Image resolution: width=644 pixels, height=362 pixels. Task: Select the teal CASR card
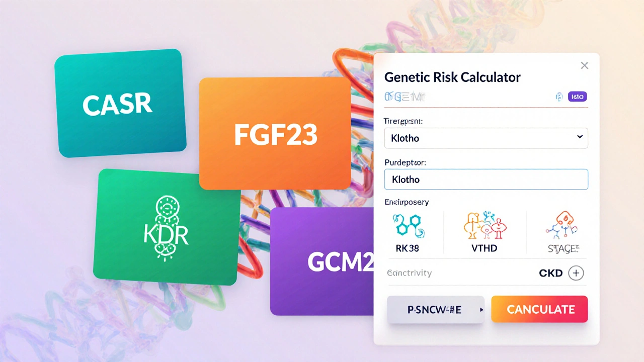point(119,103)
